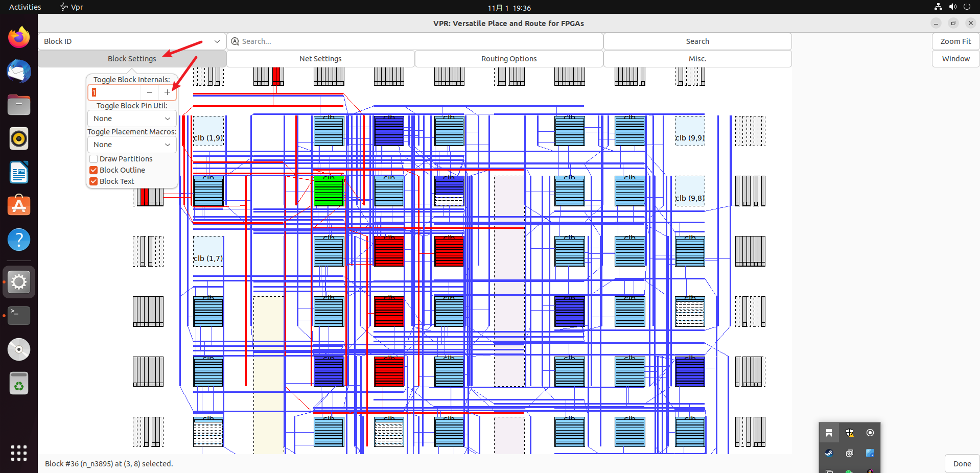This screenshot has width=980, height=473.
Task: Open the Net Settings tab
Action: point(320,59)
